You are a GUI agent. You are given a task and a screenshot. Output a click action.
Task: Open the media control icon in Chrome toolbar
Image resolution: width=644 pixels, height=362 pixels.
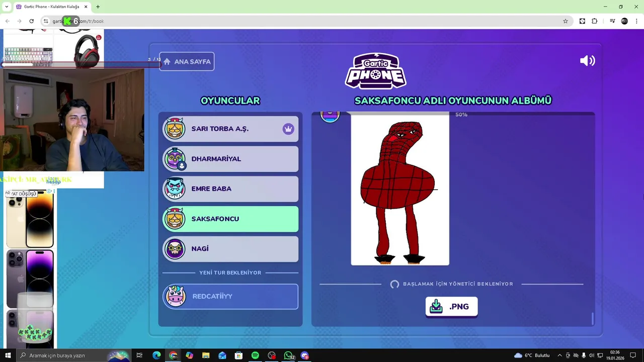[x=612, y=21]
